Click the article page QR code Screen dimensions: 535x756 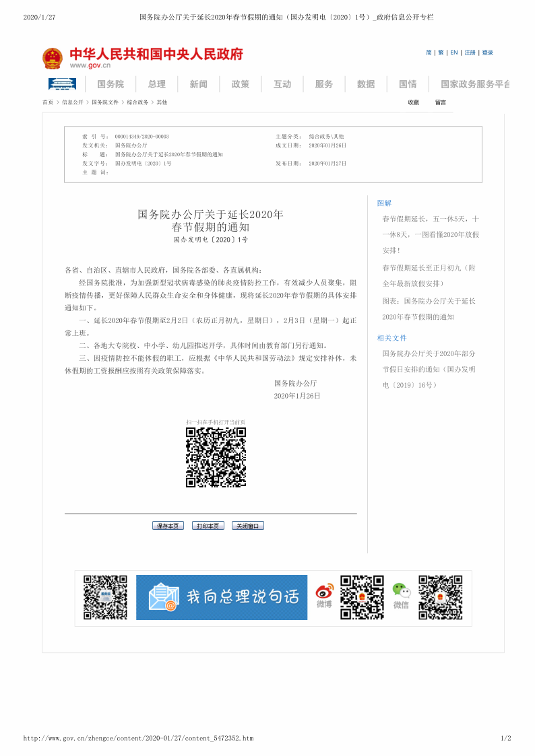pos(216,457)
